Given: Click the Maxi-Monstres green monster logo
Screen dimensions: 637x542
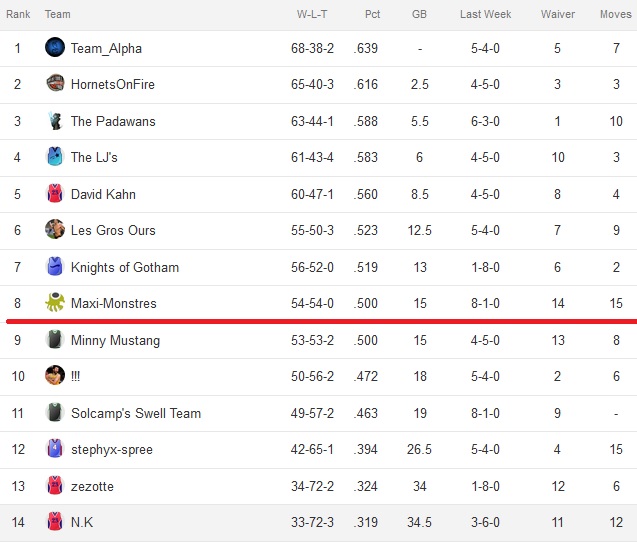Looking at the screenshot, I should point(55,302).
